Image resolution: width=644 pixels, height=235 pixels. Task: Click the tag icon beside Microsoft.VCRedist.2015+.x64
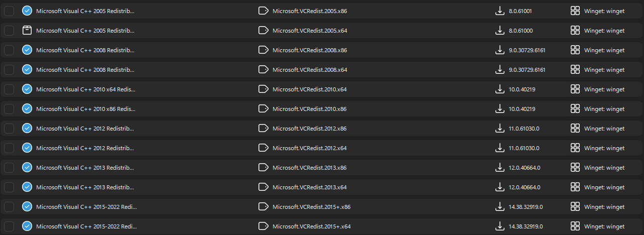(x=263, y=226)
